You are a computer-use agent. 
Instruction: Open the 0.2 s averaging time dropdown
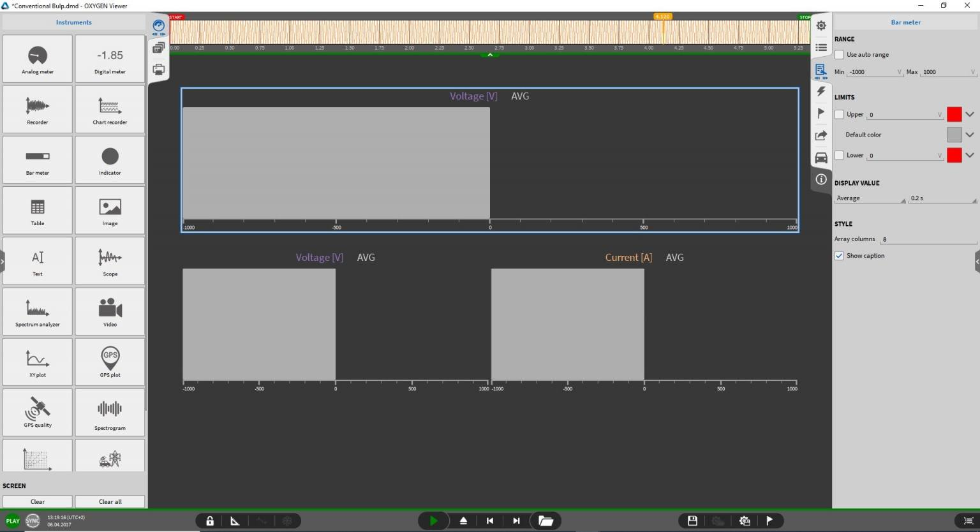coord(943,198)
